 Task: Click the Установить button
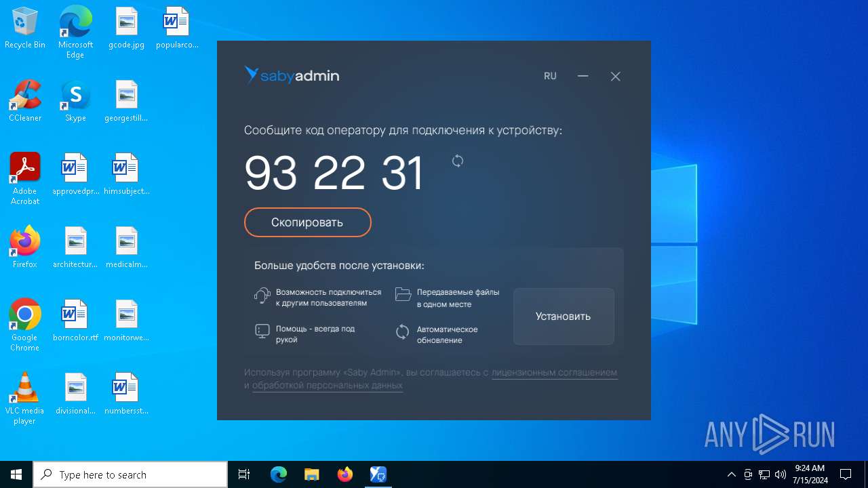[x=564, y=317]
